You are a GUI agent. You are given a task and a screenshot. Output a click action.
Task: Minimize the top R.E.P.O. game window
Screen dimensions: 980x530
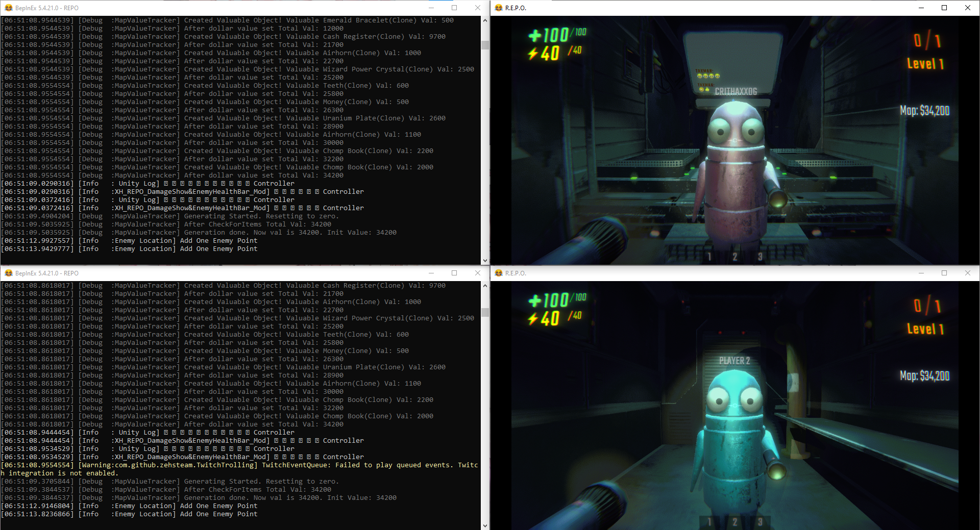point(921,8)
